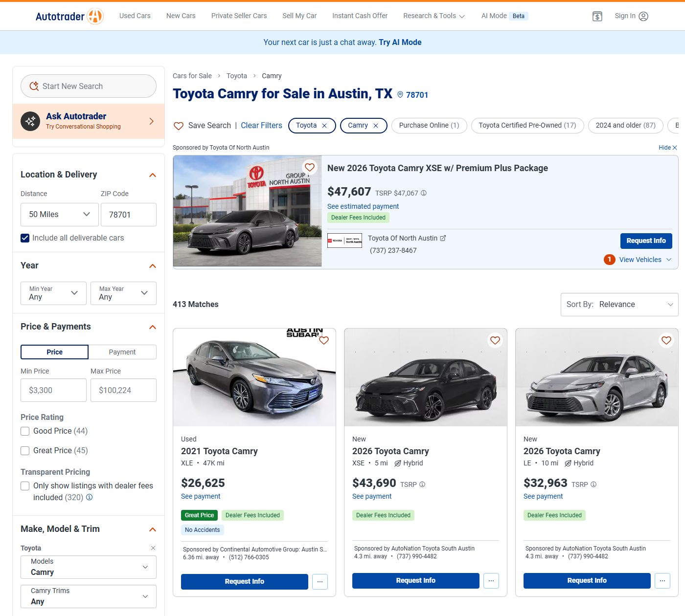Click the Save Search heart icon
The width and height of the screenshot is (685, 616).
179,126
